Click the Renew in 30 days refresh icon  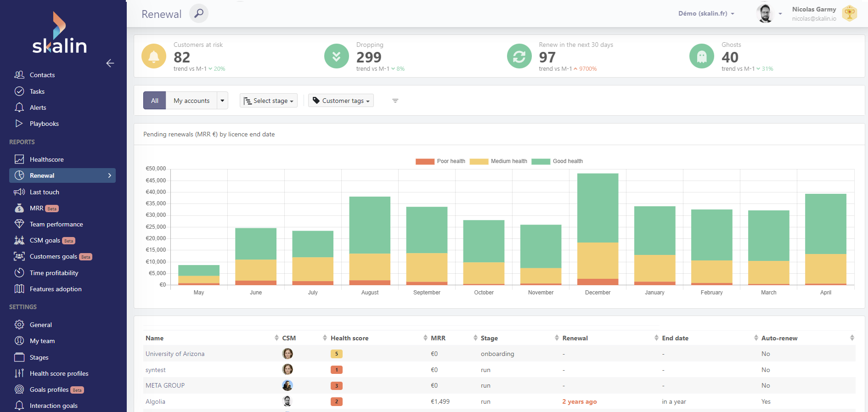[x=519, y=56]
